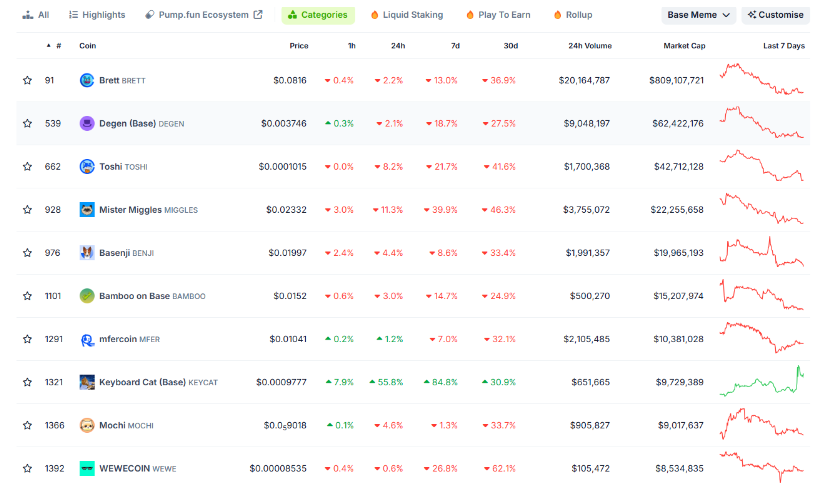Open the Brett coin link

pos(122,80)
